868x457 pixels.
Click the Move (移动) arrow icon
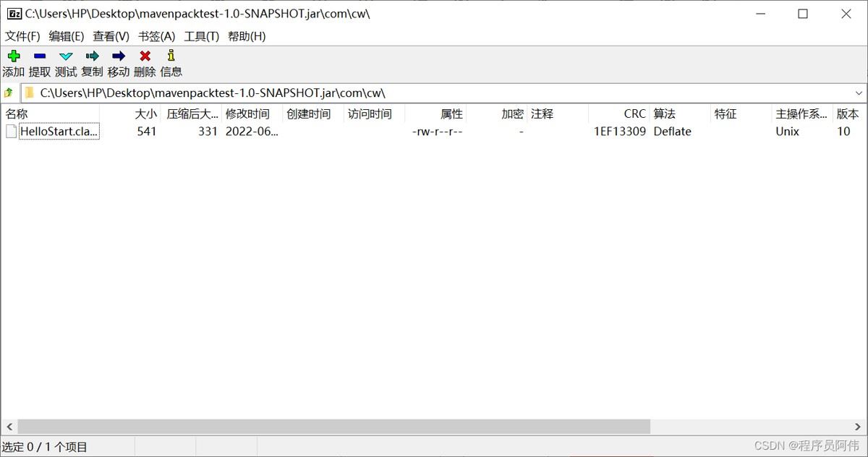(x=119, y=56)
